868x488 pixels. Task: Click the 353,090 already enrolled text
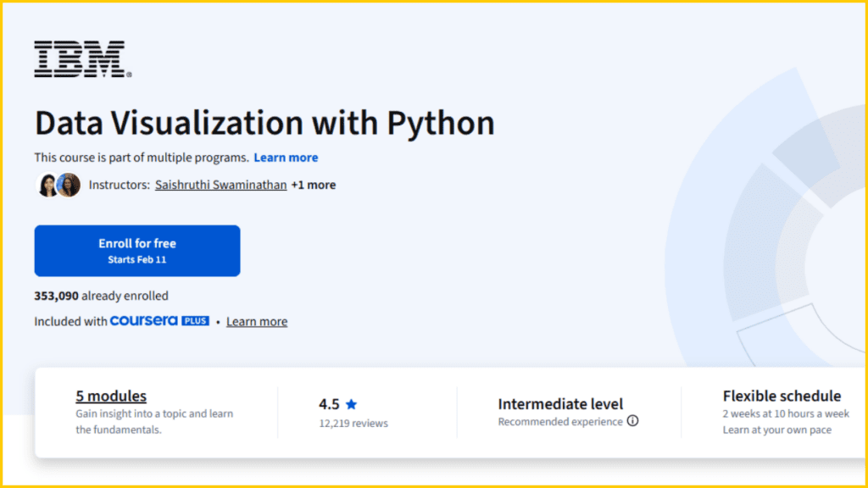pos(101,296)
